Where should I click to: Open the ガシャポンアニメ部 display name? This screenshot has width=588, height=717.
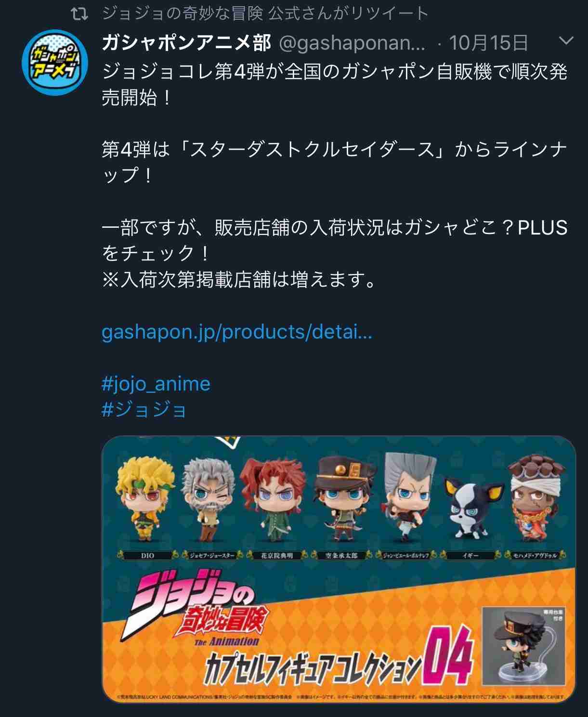click(187, 43)
